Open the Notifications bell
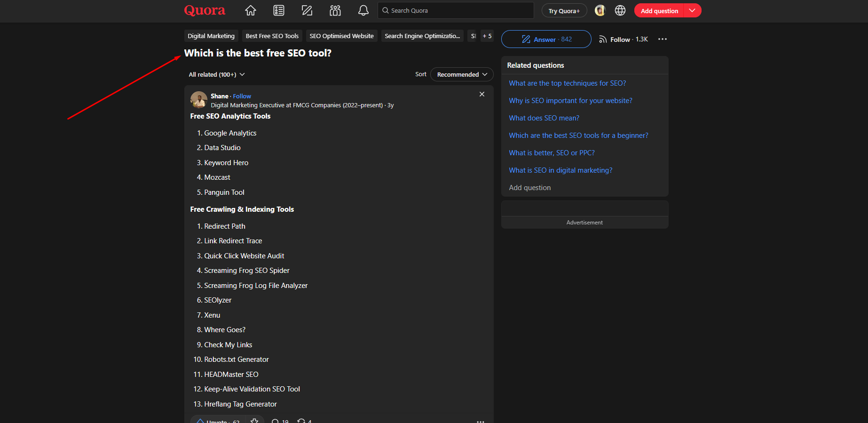 tap(363, 10)
